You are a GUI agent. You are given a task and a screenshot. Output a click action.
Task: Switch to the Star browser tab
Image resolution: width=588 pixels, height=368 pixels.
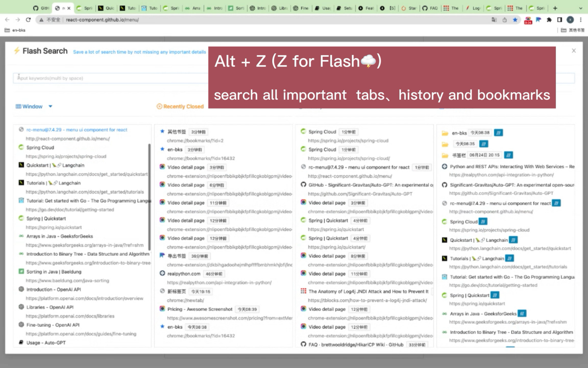(408, 8)
